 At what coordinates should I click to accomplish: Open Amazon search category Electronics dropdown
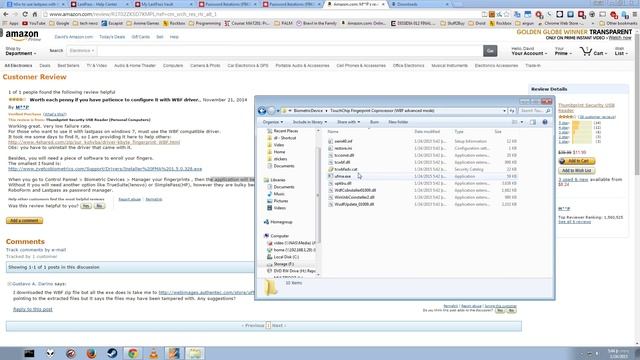(82, 51)
